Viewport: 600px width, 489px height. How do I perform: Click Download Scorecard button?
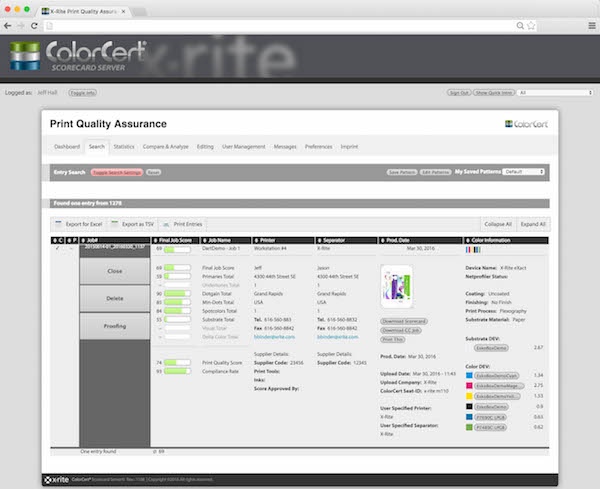point(404,321)
